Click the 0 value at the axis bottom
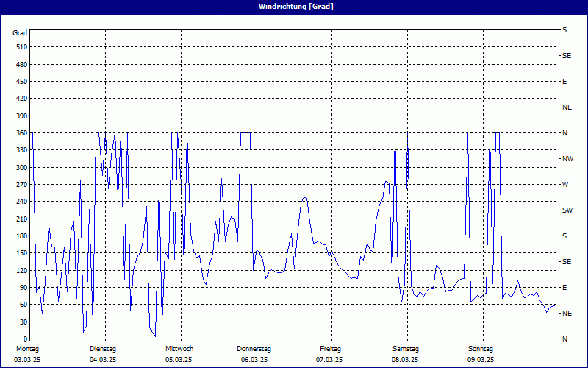 [x=26, y=339]
